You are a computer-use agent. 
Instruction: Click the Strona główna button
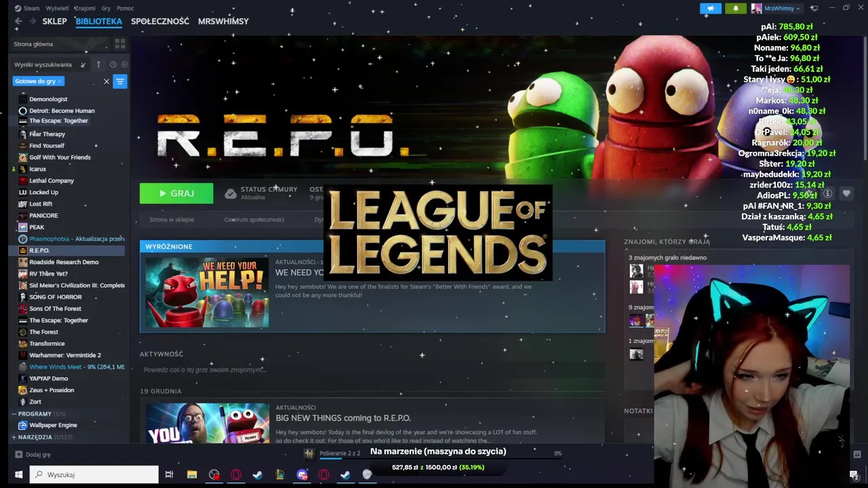coord(61,44)
